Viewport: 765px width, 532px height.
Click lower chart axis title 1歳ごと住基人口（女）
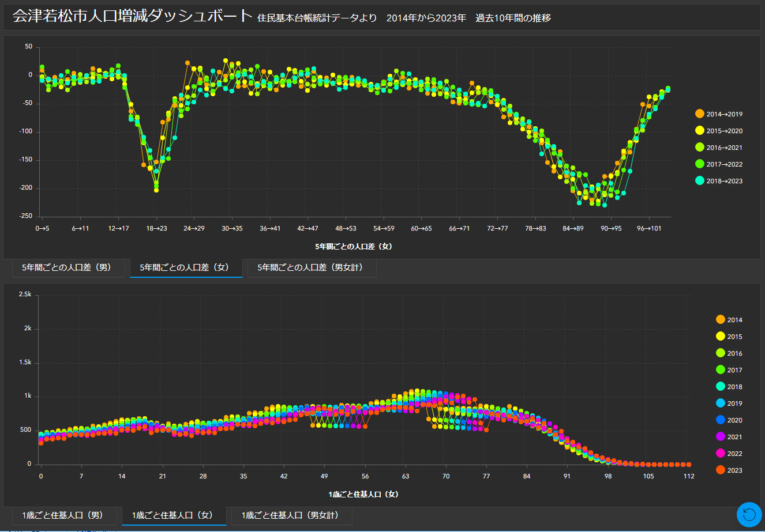363,494
